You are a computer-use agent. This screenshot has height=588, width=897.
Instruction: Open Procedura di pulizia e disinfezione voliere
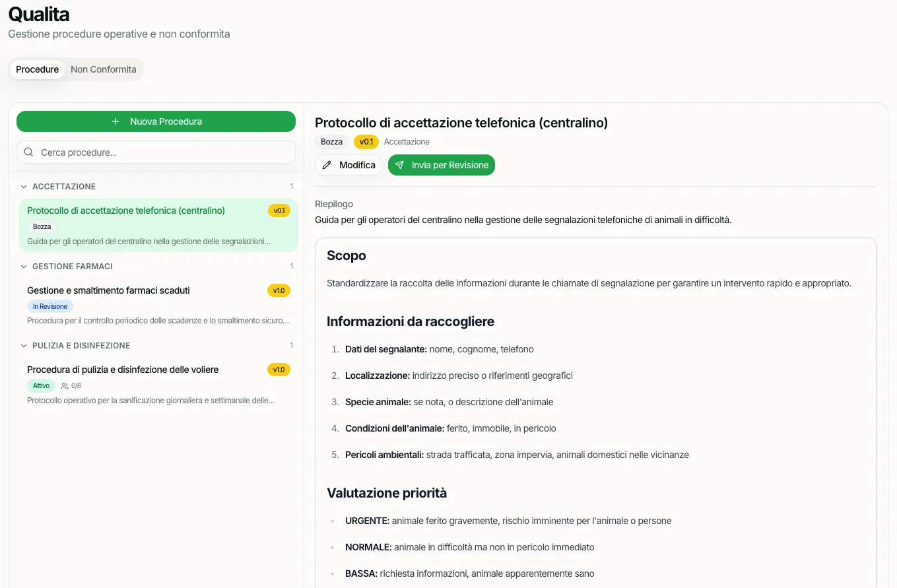(x=123, y=370)
